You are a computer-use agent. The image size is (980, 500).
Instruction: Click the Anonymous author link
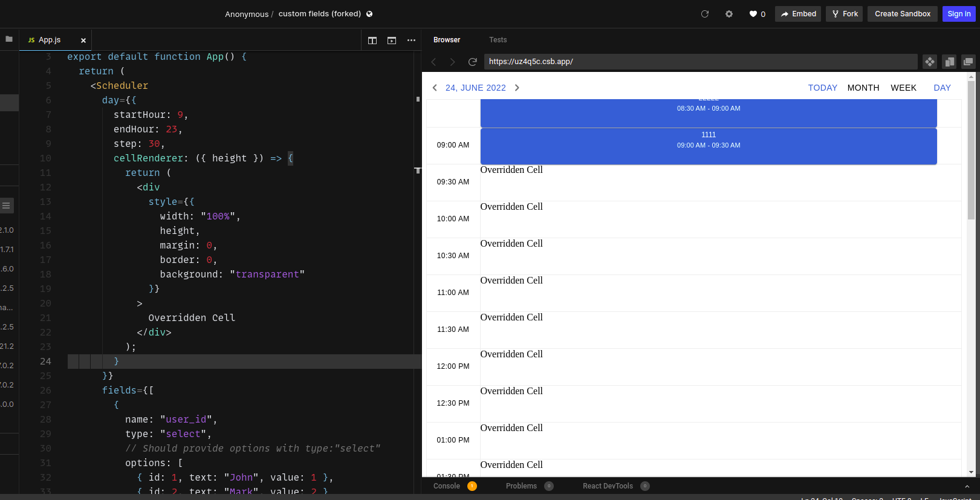[x=247, y=14]
